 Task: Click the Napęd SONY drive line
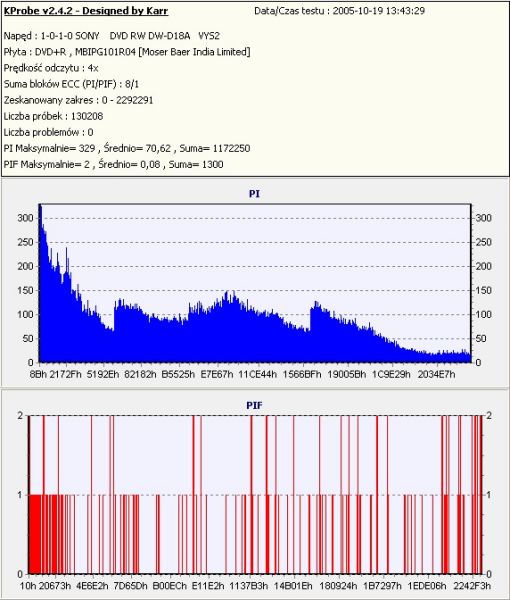point(112,36)
